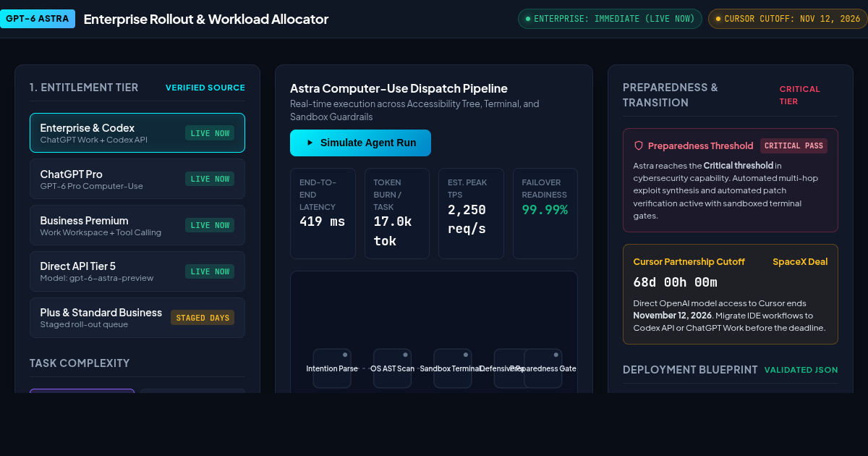868x456 pixels.
Task: Select the Plus & Standard Business tier
Action: tap(137, 318)
